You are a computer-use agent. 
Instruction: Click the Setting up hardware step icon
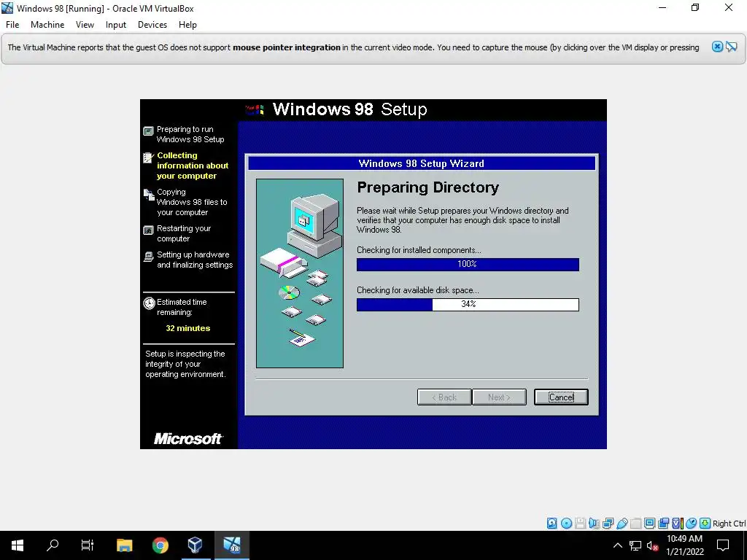click(149, 257)
